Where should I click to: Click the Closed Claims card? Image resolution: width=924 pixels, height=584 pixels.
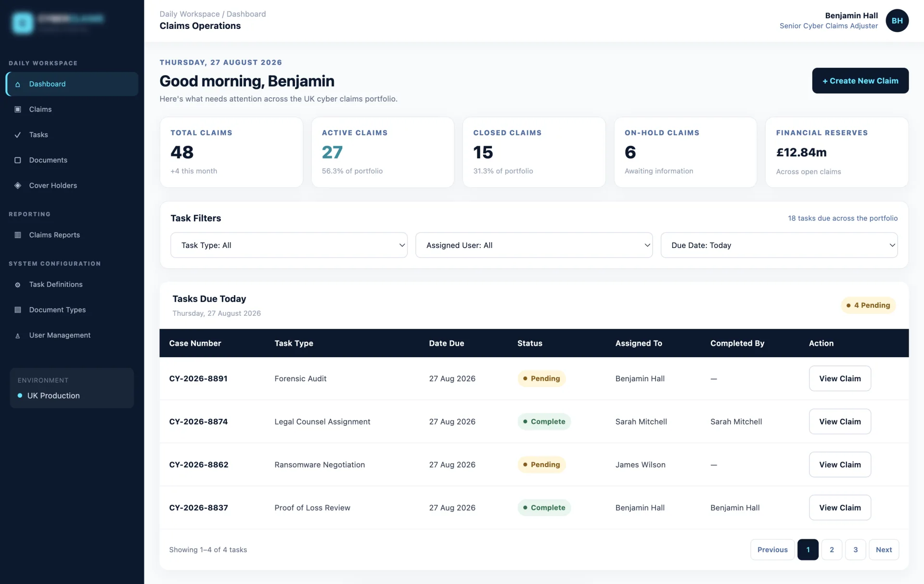click(534, 152)
